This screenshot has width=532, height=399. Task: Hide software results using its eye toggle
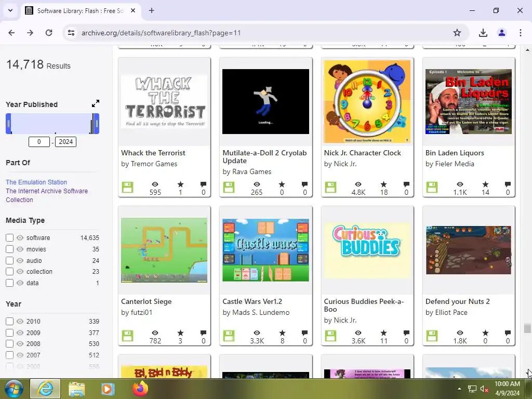coord(20,238)
